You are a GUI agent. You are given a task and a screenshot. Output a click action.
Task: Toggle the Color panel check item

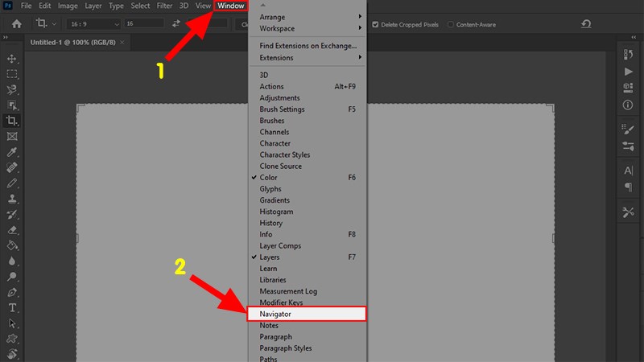[x=308, y=178]
